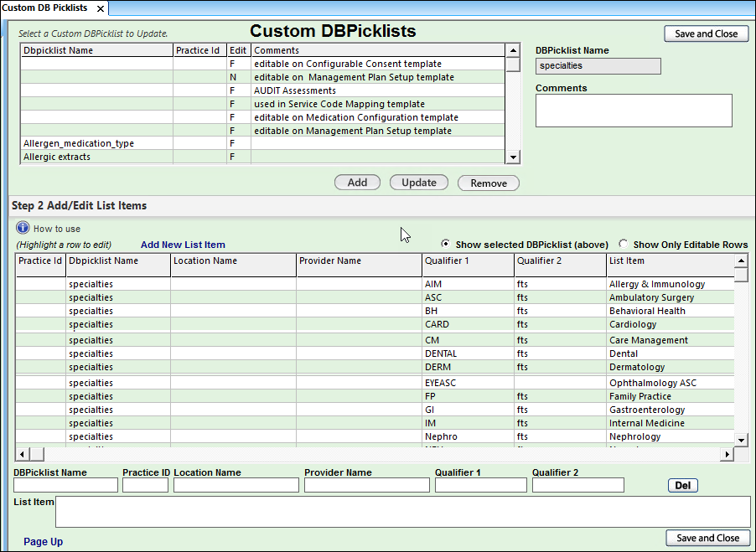Select the Allergen_medication_type row
756x552 pixels.
tap(263, 143)
